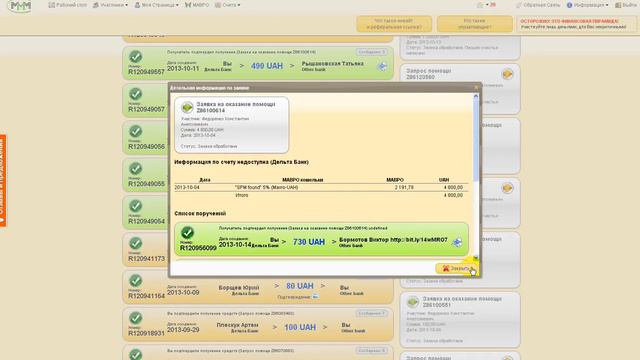
Task: Open Сообщения button on the R120949557 order
Action: [371, 52]
